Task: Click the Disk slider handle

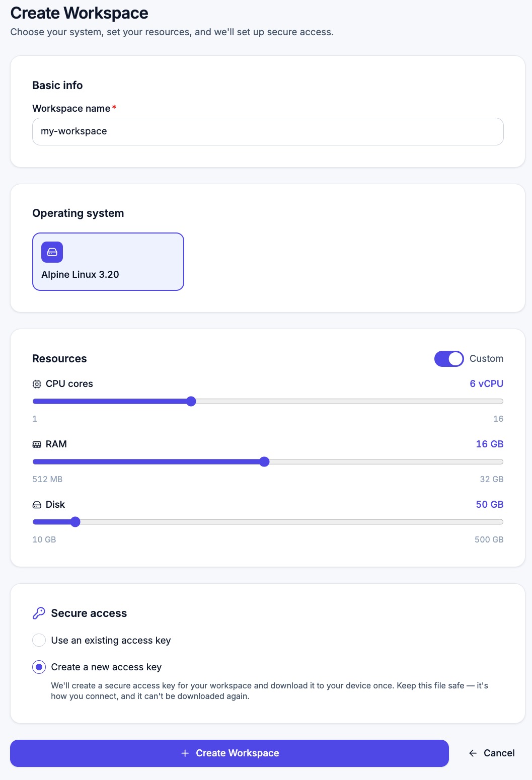Action: pos(75,522)
